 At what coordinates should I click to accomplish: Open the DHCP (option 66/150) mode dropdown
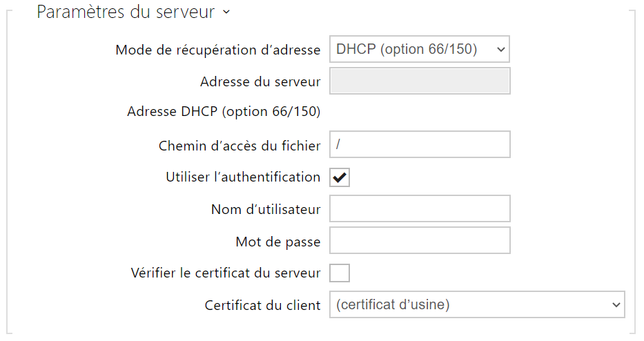420,49
